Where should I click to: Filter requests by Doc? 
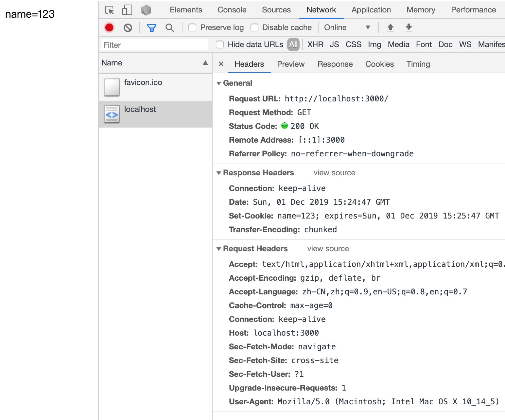[x=445, y=44]
